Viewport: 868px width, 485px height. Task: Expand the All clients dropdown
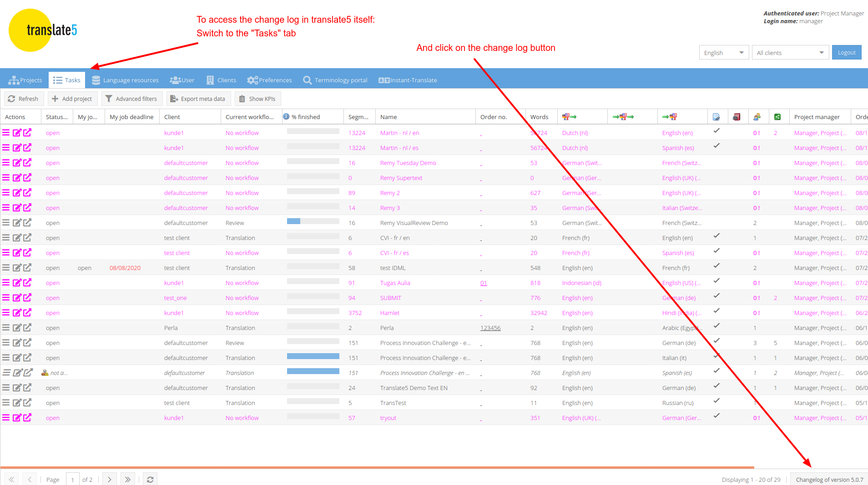pos(790,53)
